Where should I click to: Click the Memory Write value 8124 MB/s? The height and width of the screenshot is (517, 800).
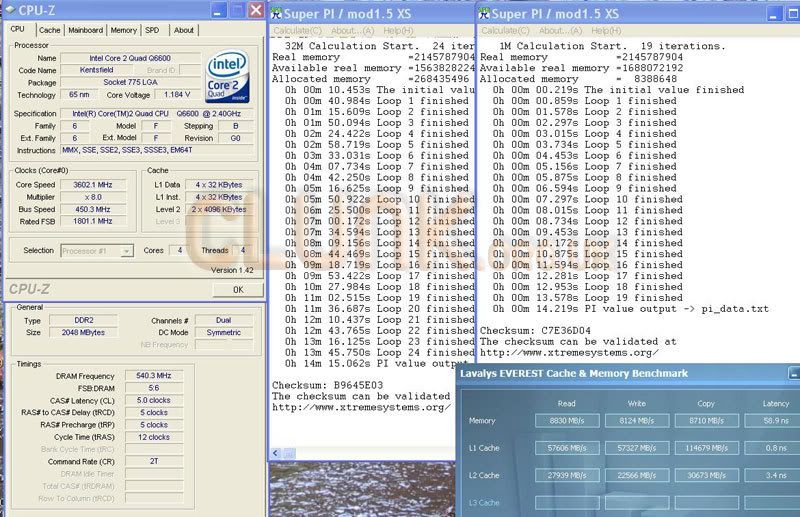click(x=637, y=421)
